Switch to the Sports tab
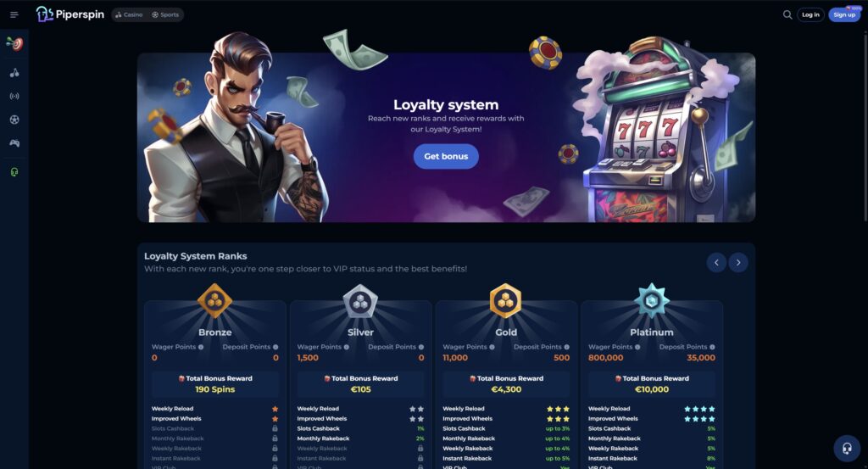The width and height of the screenshot is (868, 469). pos(165,15)
